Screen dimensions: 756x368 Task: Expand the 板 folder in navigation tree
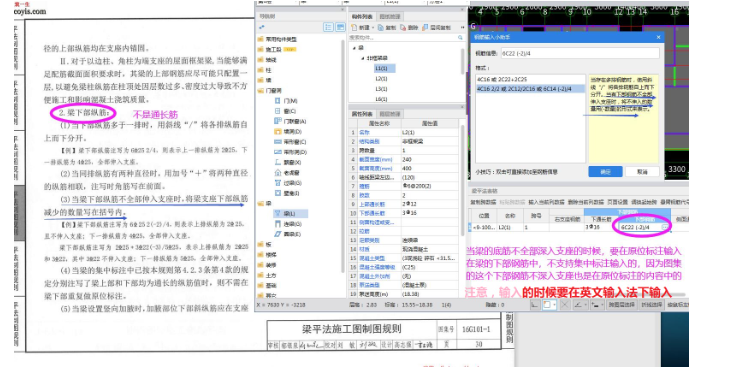[x=261, y=244]
